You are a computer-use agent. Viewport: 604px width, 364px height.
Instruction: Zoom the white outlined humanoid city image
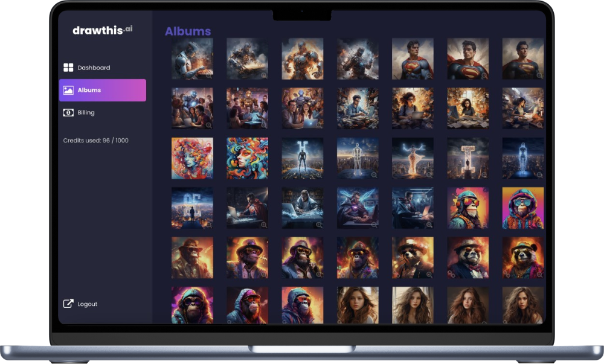[x=374, y=174]
